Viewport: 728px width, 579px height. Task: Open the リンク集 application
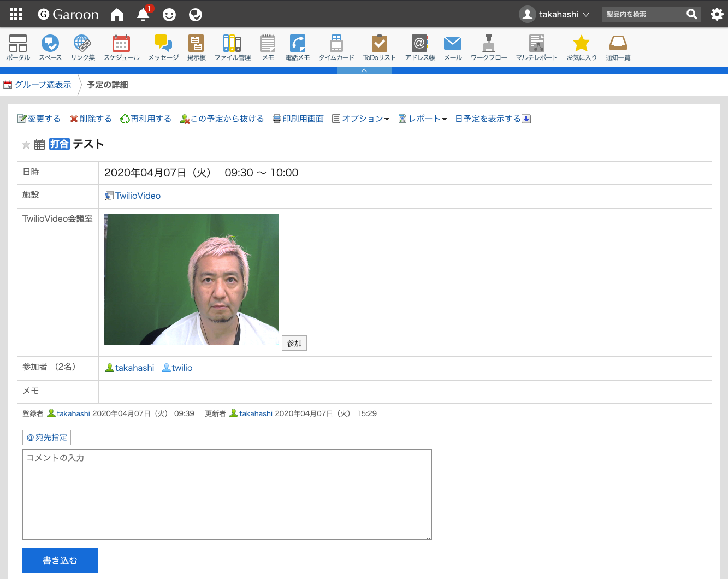[83, 48]
